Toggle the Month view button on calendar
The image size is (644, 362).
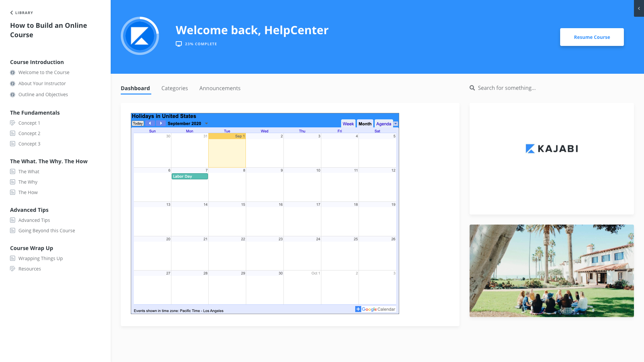tap(365, 124)
